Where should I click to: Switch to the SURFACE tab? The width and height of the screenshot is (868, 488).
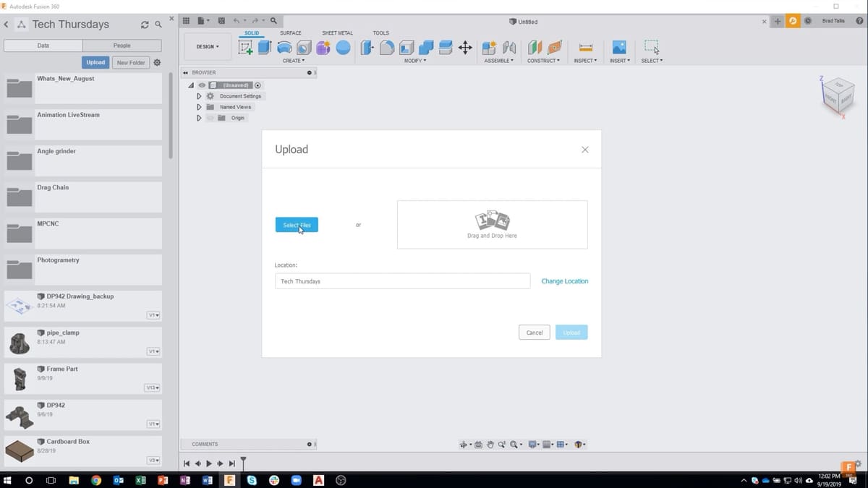(x=291, y=33)
